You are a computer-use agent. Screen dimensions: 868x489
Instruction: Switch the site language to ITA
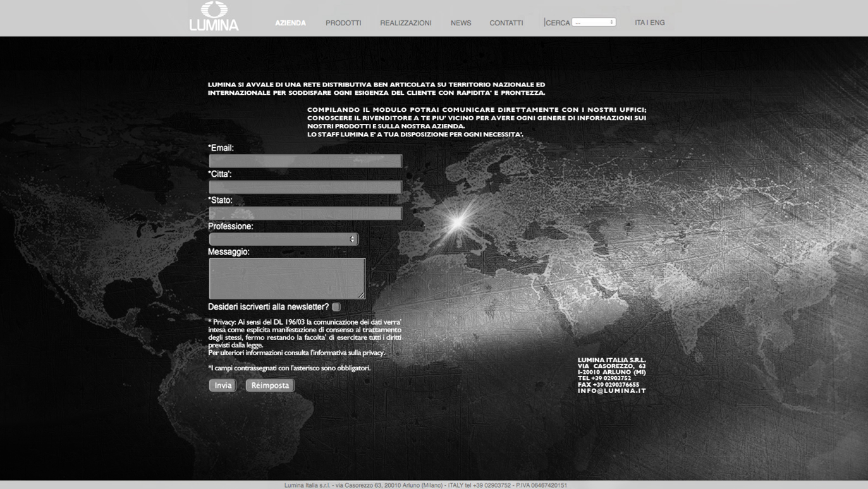[x=640, y=23]
